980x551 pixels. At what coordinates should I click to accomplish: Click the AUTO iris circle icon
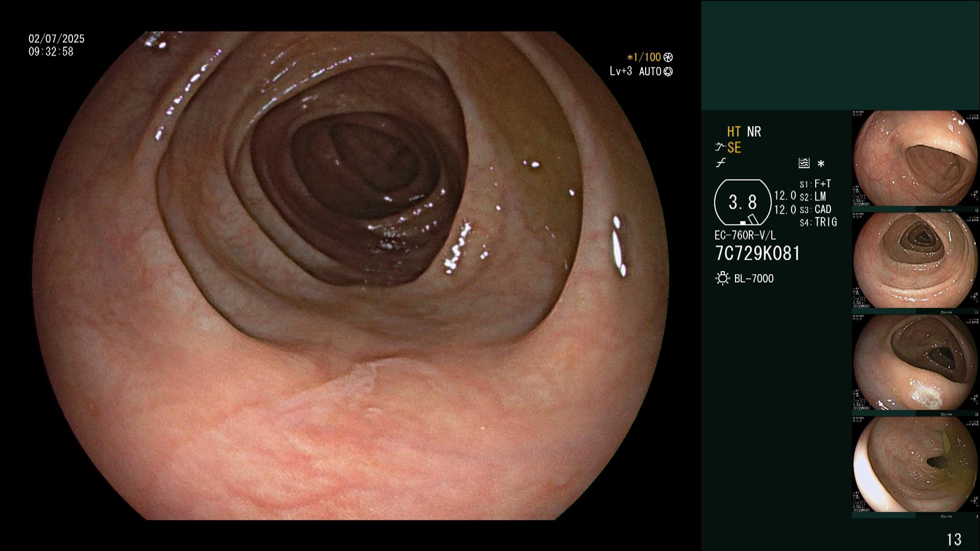pos(668,71)
